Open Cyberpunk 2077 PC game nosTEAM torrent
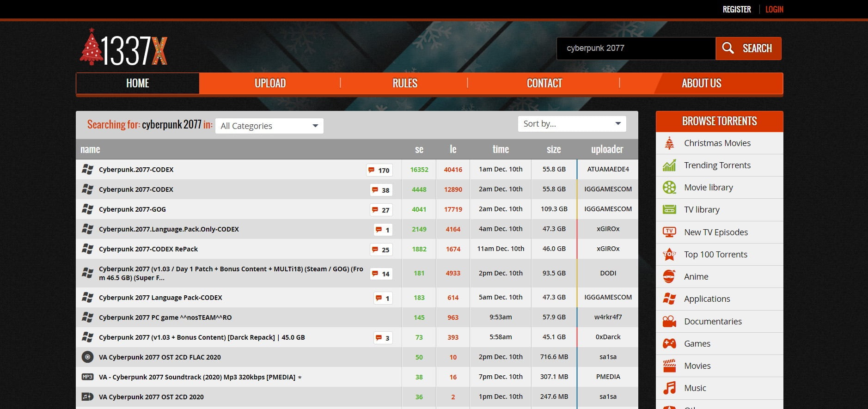The width and height of the screenshot is (868, 409). click(x=165, y=317)
